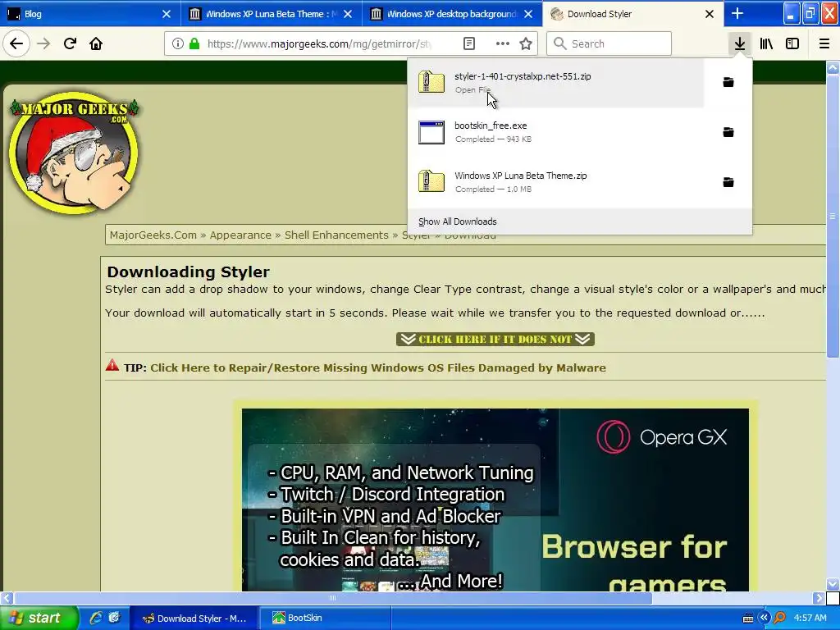Close the Blog tab
This screenshot has width=840, height=630.
click(167, 14)
